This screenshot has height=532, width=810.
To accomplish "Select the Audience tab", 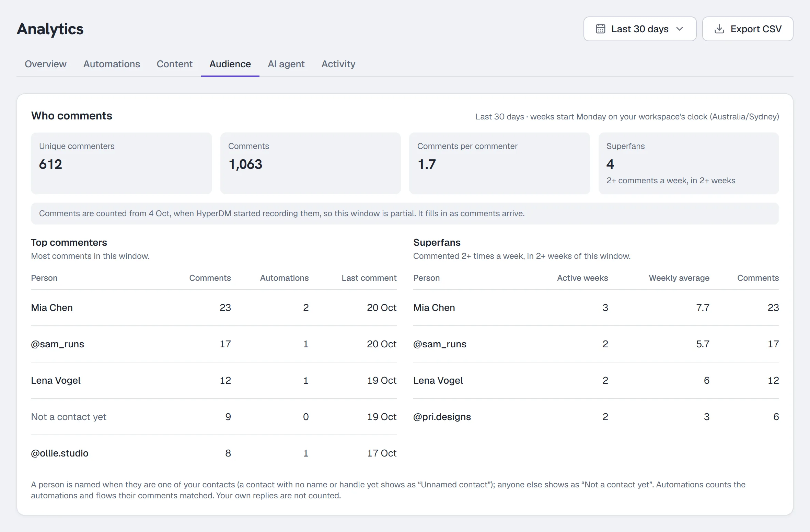I will [230, 64].
